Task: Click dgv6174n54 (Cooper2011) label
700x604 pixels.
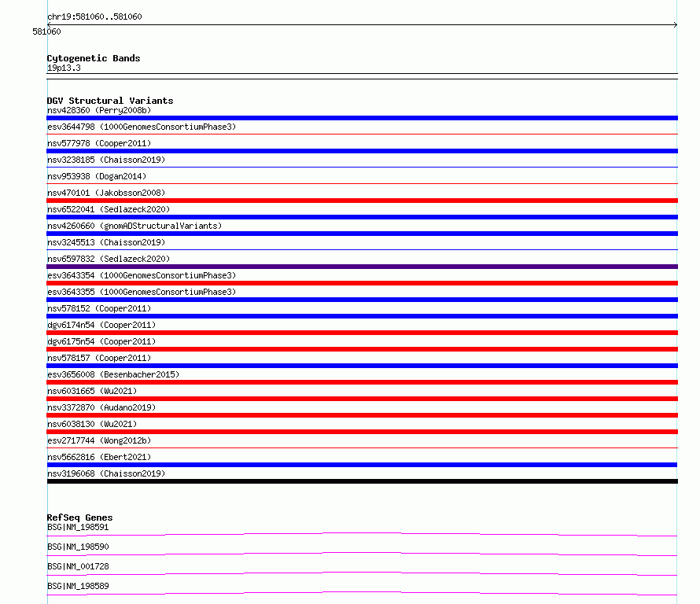Action: tap(101, 325)
